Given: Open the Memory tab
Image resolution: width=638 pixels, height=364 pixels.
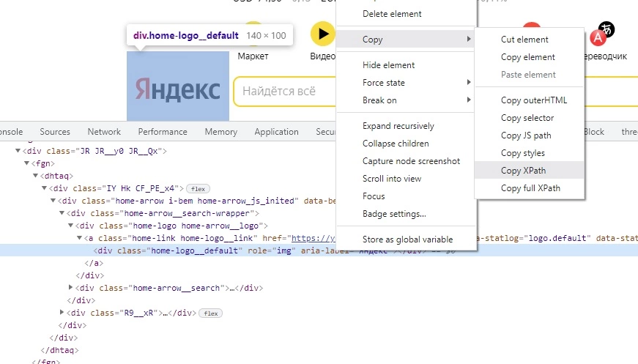Looking at the screenshot, I should coord(221,132).
